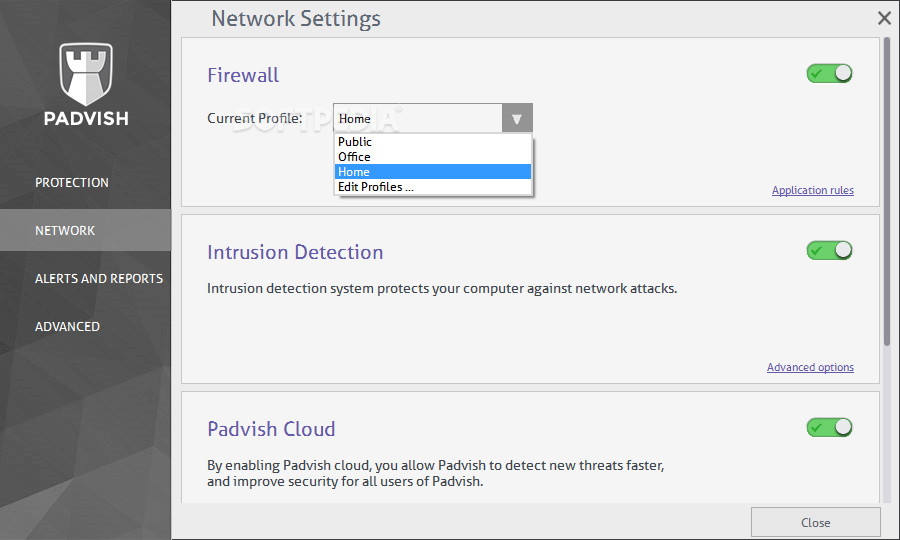Screen dimensions: 900x540
Task: Select the highlighted Home profile option
Action: [433, 172]
